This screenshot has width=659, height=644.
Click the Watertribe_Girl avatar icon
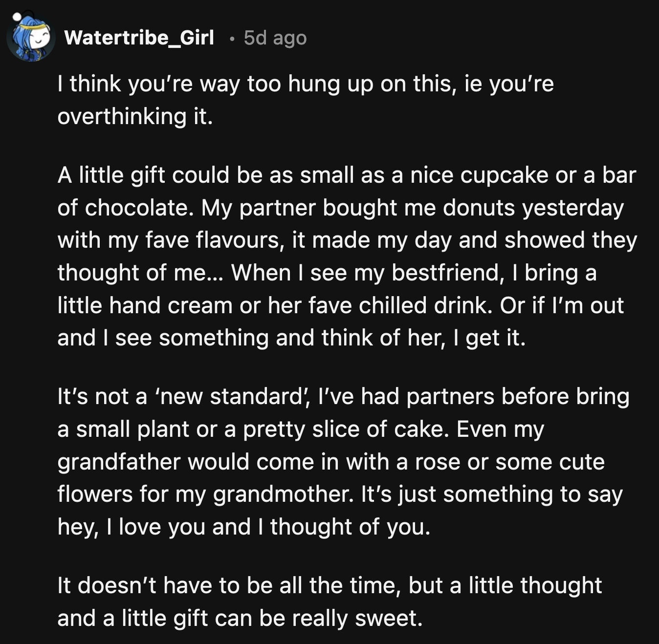click(x=30, y=38)
